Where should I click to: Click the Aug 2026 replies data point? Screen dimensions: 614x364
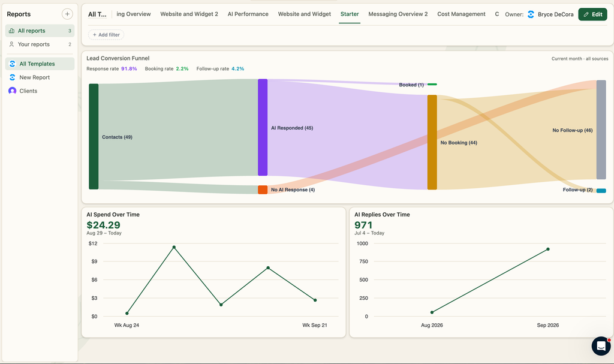click(x=432, y=312)
